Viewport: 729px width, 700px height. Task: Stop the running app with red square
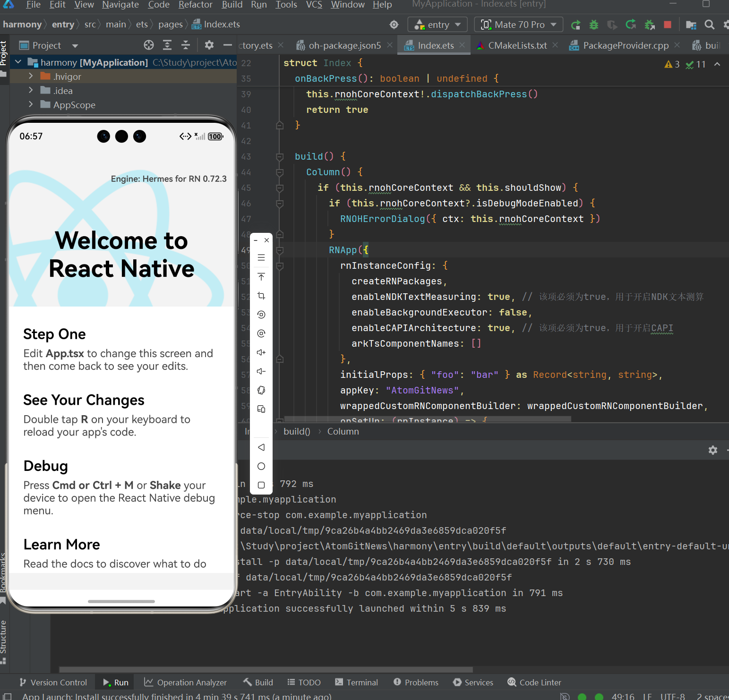668,25
